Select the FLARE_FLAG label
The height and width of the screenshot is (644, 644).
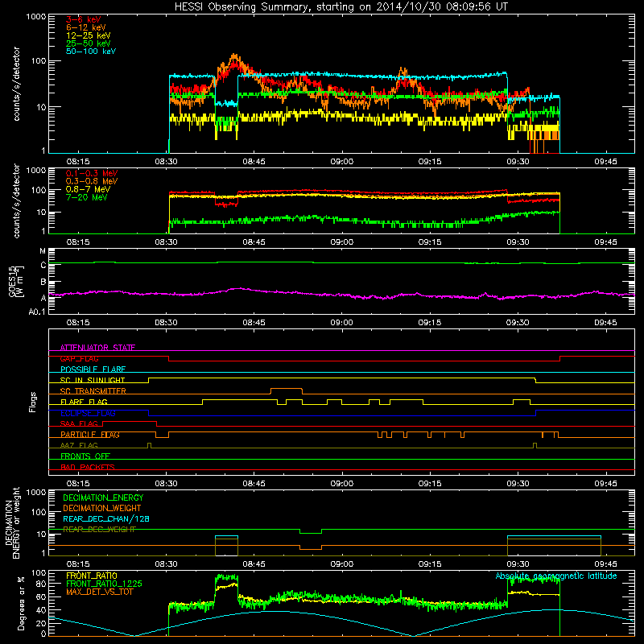pos(84,402)
